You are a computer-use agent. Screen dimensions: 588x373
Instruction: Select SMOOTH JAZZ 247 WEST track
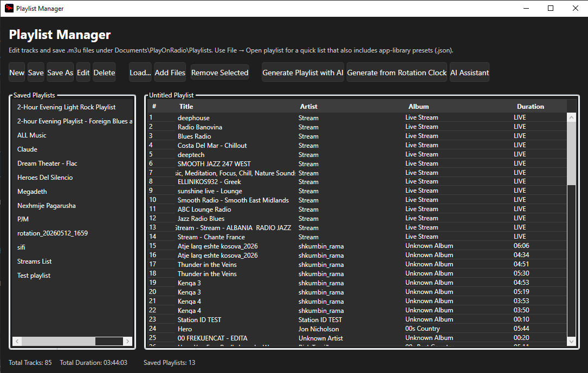tap(357, 163)
